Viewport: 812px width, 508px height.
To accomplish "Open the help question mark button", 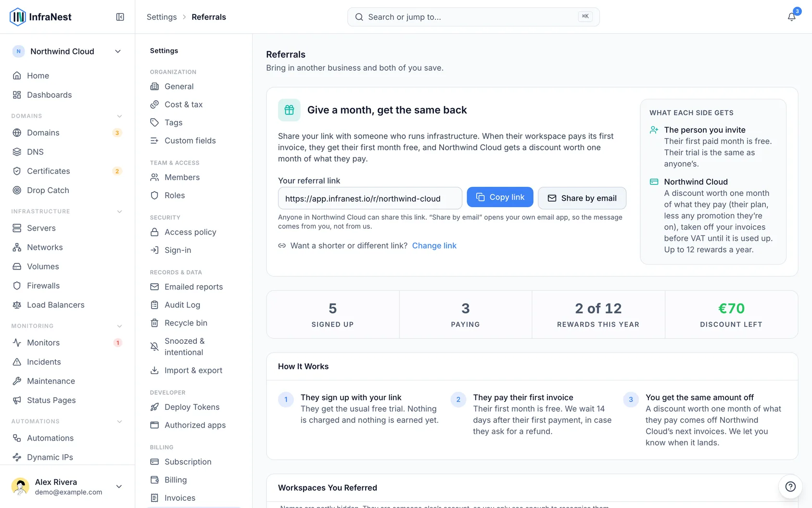I will (x=790, y=486).
